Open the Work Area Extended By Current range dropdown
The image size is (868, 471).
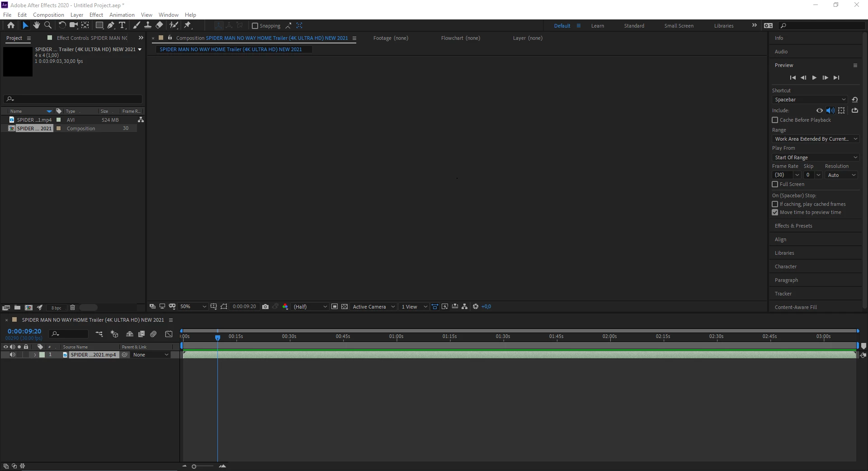pos(815,139)
